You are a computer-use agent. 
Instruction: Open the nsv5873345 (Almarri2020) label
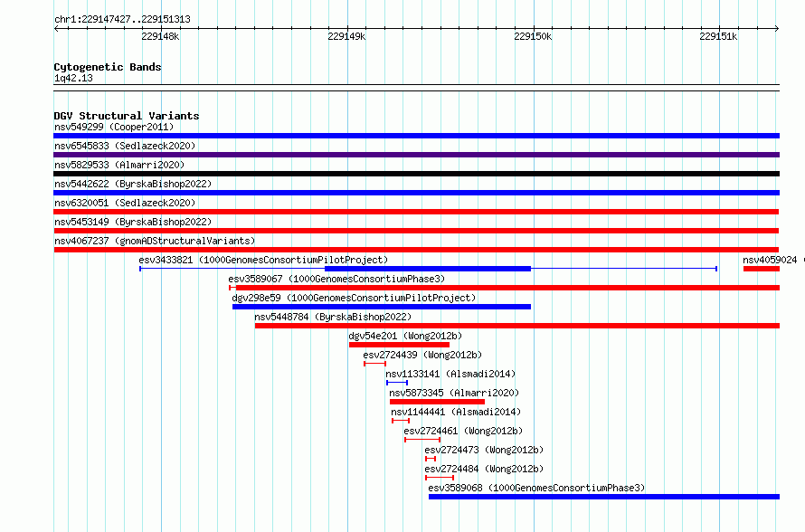click(x=454, y=393)
